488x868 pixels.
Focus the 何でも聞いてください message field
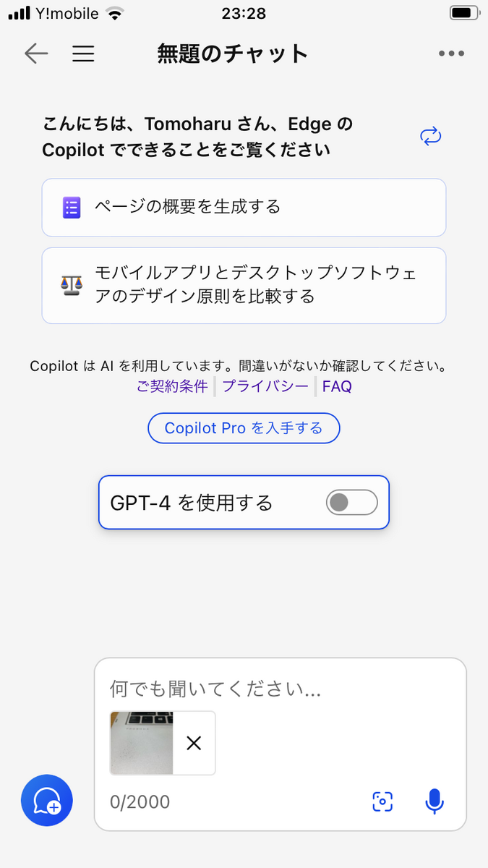[281, 688]
